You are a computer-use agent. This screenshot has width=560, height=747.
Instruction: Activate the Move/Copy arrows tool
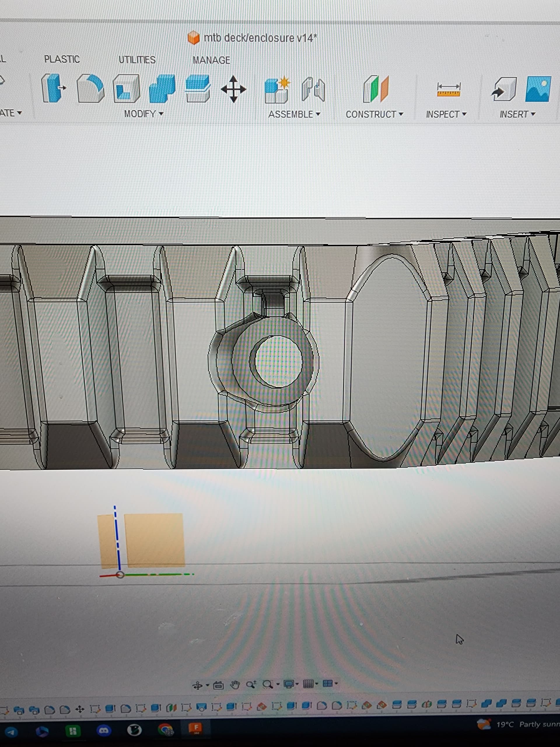233,89
